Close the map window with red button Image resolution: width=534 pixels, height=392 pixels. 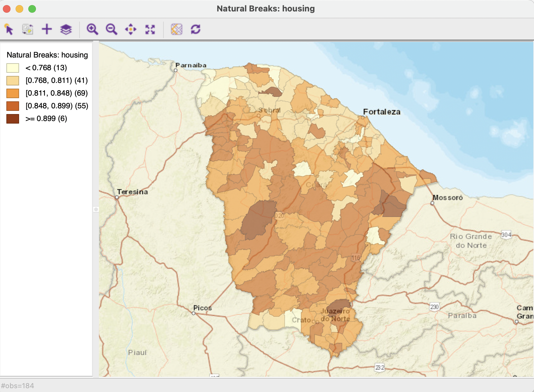click(x=7, y=9)
